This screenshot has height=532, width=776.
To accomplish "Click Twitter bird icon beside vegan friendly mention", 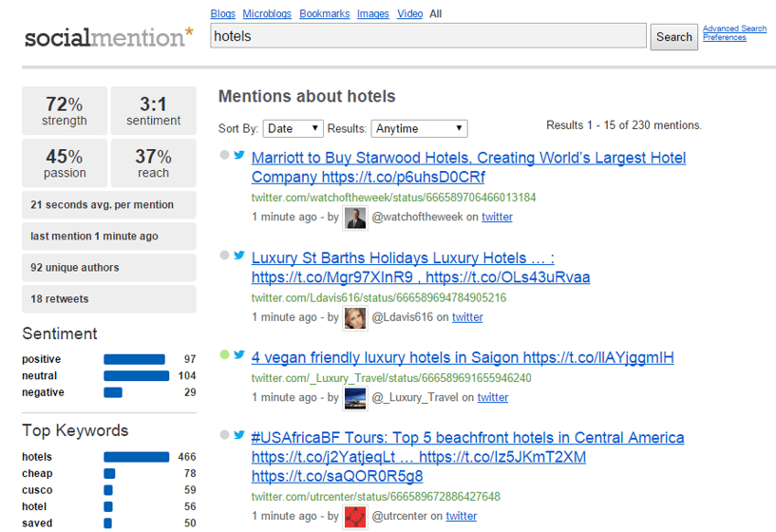I will 239,354.
